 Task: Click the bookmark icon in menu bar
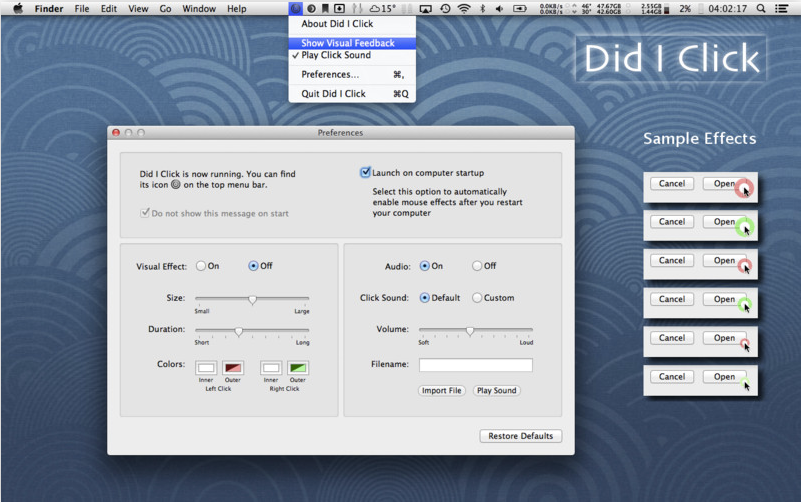coord(324,9)
